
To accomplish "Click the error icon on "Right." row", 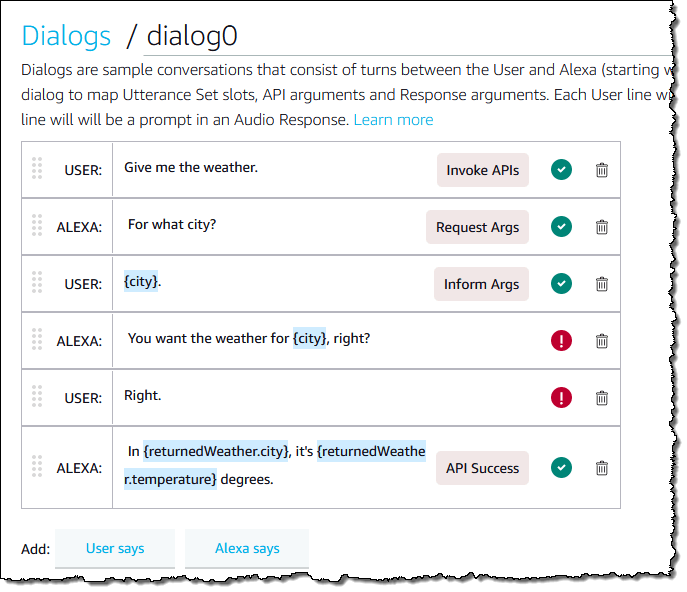I will 562,398.
